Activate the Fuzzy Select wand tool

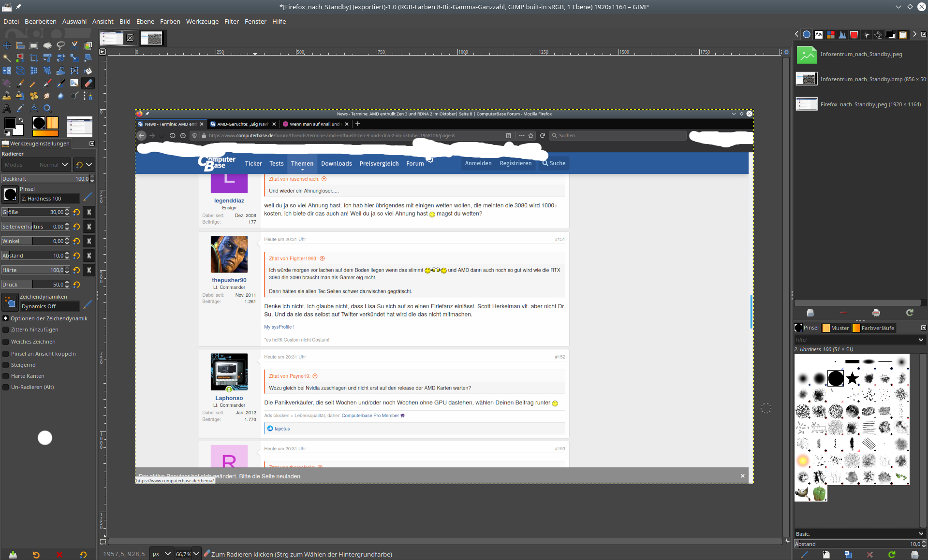[7, 58]
